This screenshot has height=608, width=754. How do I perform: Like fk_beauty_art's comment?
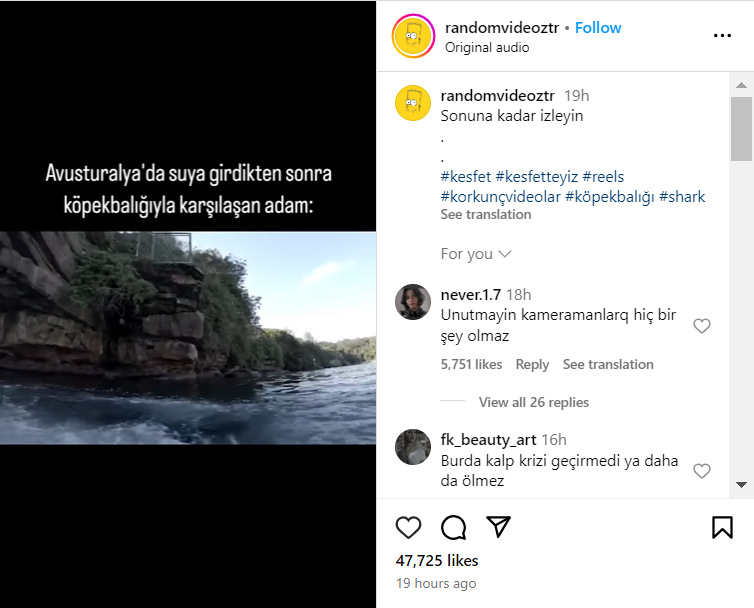[702, 471]
